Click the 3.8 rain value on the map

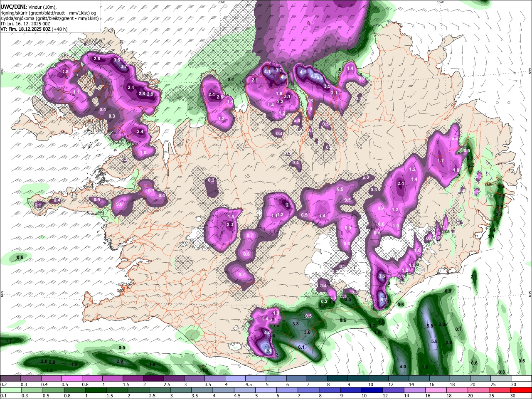[x=296, y=324]
